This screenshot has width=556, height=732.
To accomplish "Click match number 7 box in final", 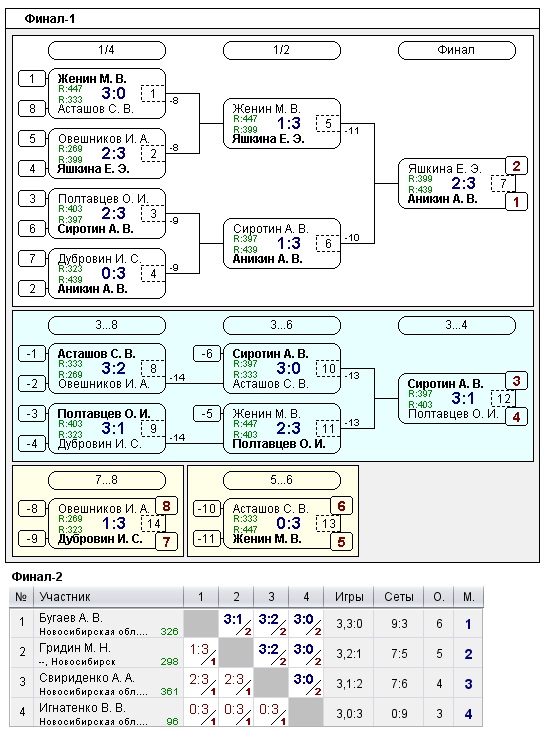I will [x=503, y=183].
